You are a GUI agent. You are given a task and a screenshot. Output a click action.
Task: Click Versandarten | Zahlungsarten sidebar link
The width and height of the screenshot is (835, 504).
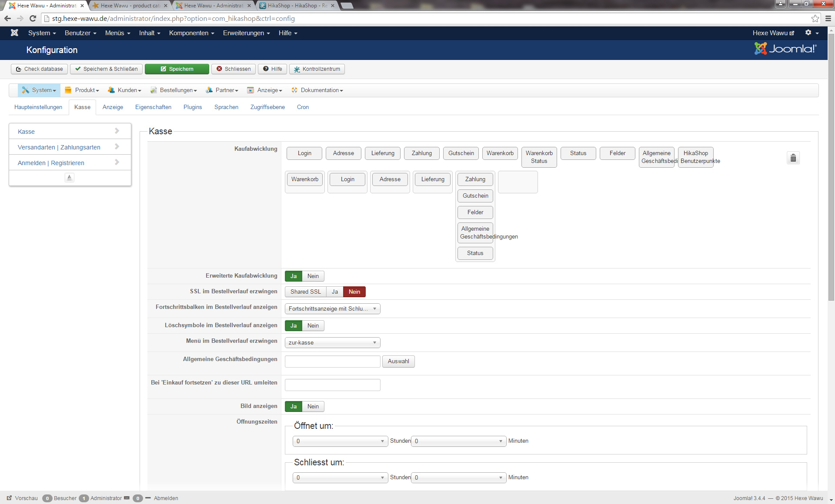pos(59,147)
